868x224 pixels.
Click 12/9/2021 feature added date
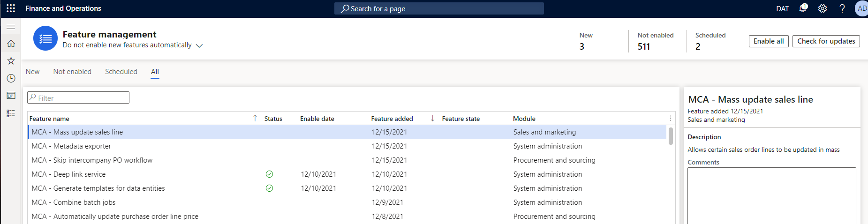tap(387, 202)
